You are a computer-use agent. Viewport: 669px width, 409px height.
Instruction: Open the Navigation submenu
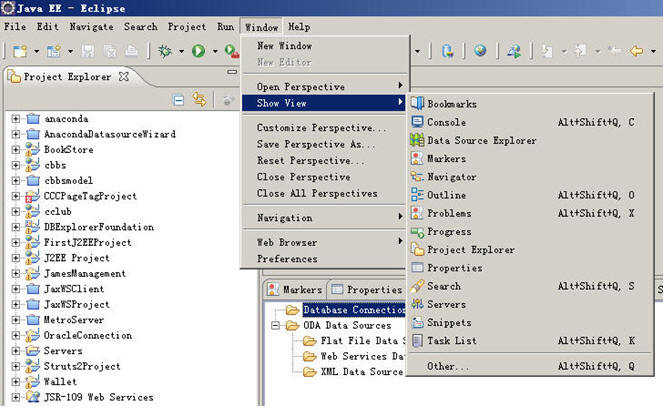pyautogui.click(x=324, y=218)
